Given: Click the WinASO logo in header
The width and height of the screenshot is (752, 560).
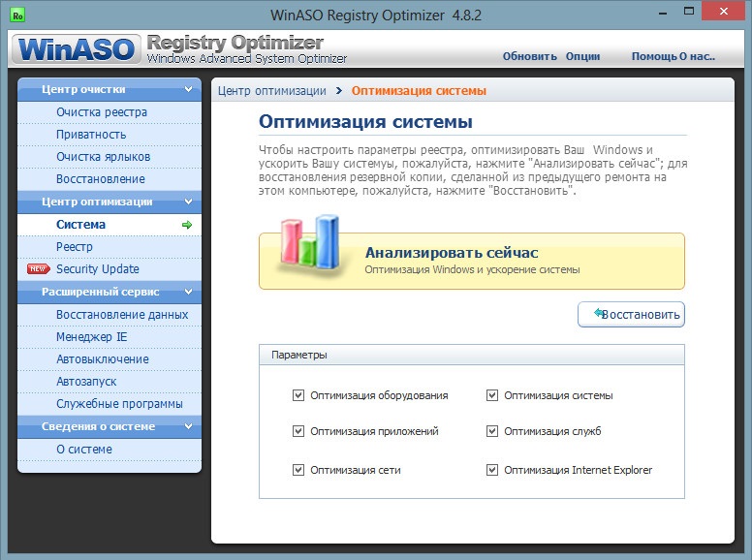Looking at the screenshot, I should click(77, 48).
